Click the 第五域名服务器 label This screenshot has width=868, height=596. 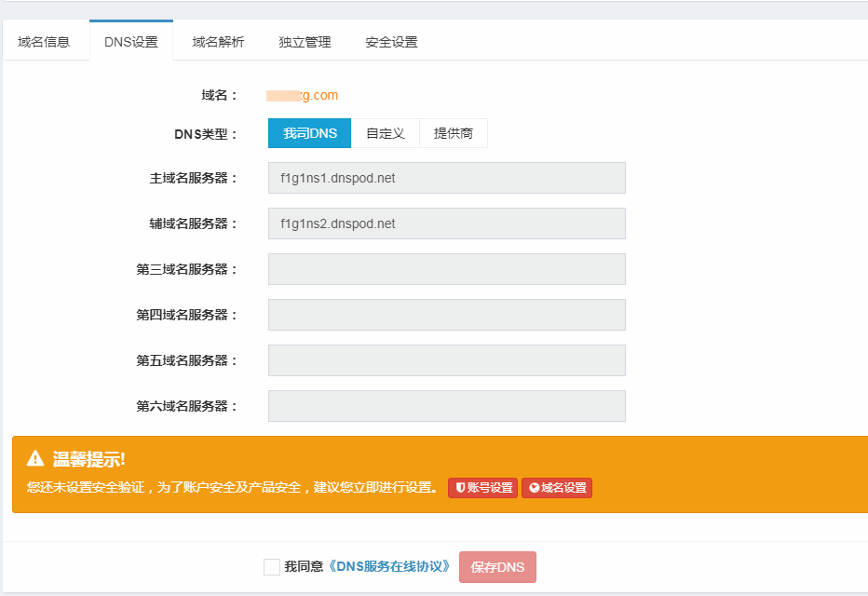pos(186,360)
